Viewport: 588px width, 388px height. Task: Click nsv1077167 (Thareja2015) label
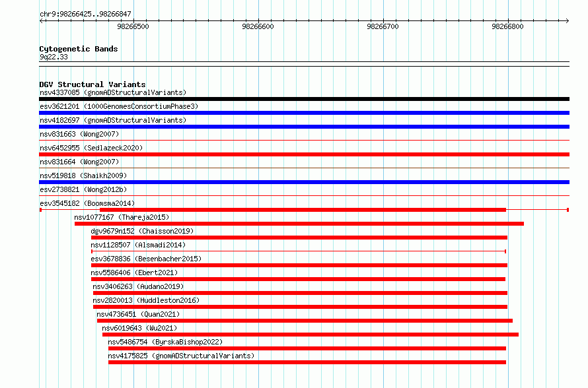point(122,217)
